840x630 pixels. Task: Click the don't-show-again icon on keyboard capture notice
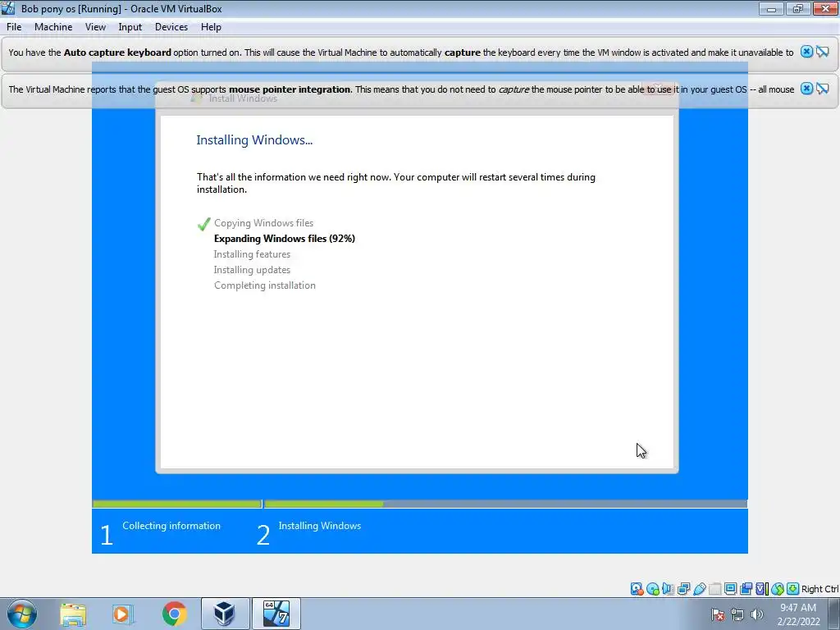pyautogui.click(x=823, y=52)
